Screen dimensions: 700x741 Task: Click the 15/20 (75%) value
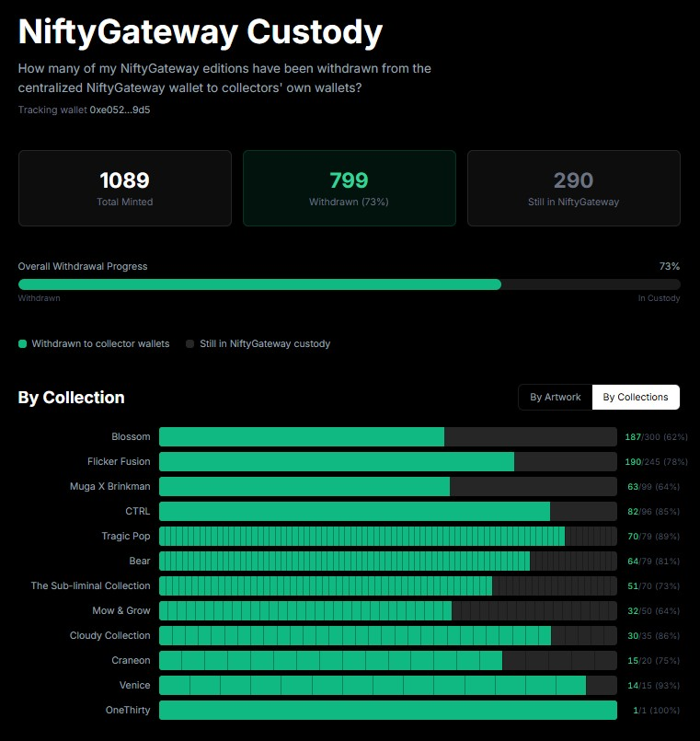coord(654,661)
